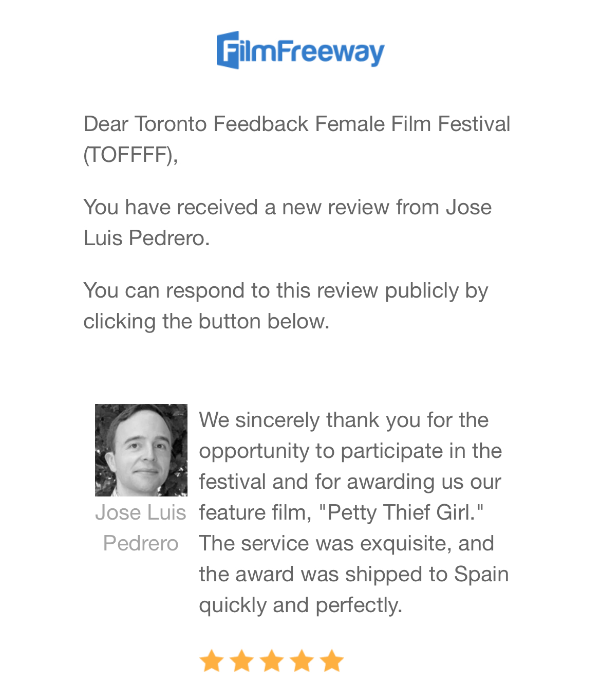This screenshot has width=601, height=700.
Task: Click the first rating star
Action: click(211, 661)
